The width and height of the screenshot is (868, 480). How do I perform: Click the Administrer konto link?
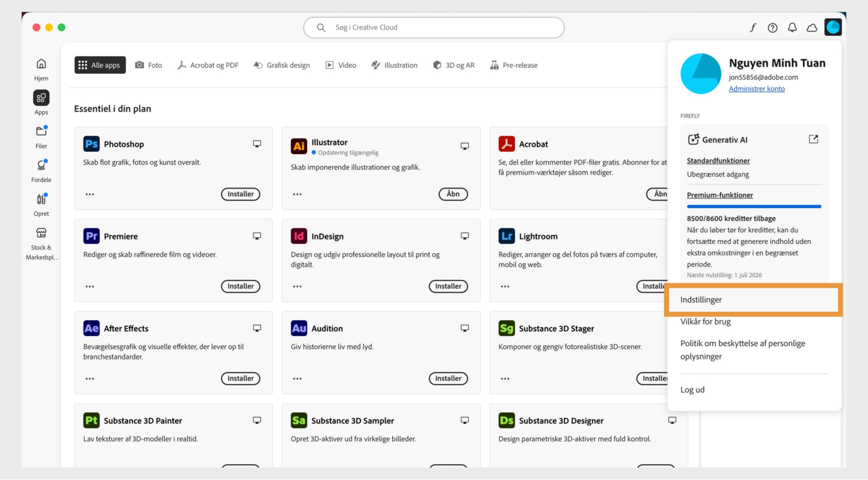coord(757,89)
